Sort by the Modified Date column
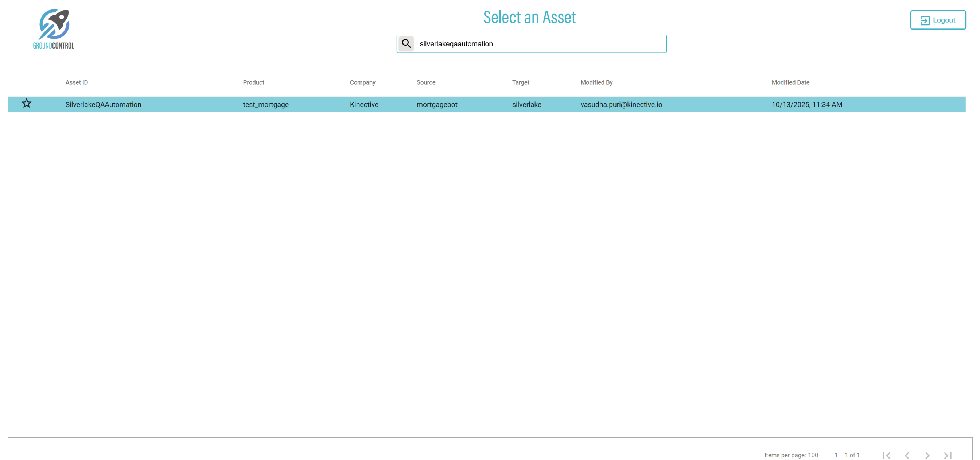980x460 pixels. click(790, 82)
